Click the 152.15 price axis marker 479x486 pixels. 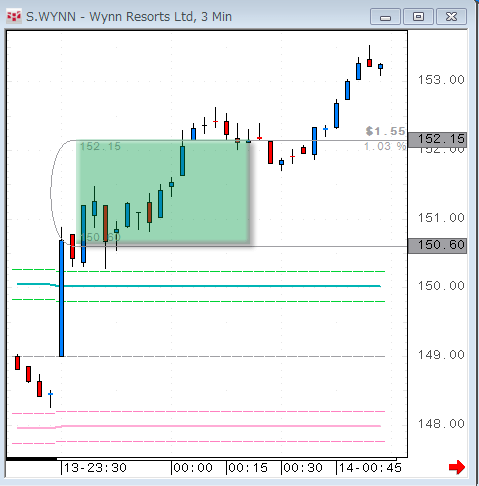pos(437,139)
